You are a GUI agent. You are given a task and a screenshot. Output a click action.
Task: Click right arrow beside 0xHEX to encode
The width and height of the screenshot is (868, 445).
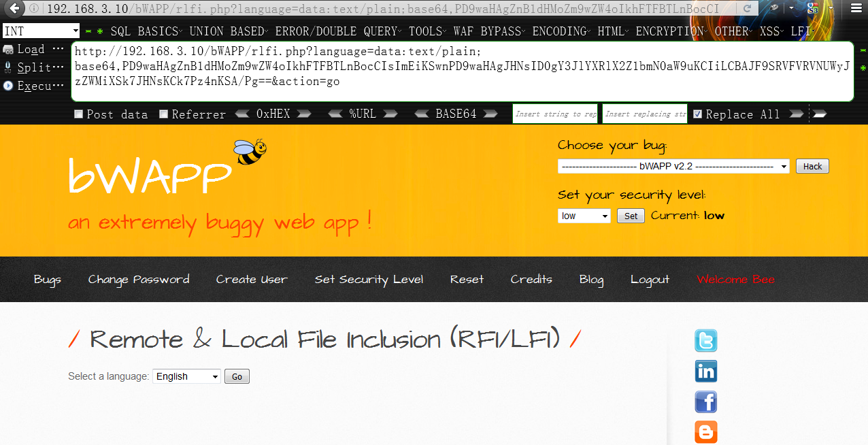point(303,114)
